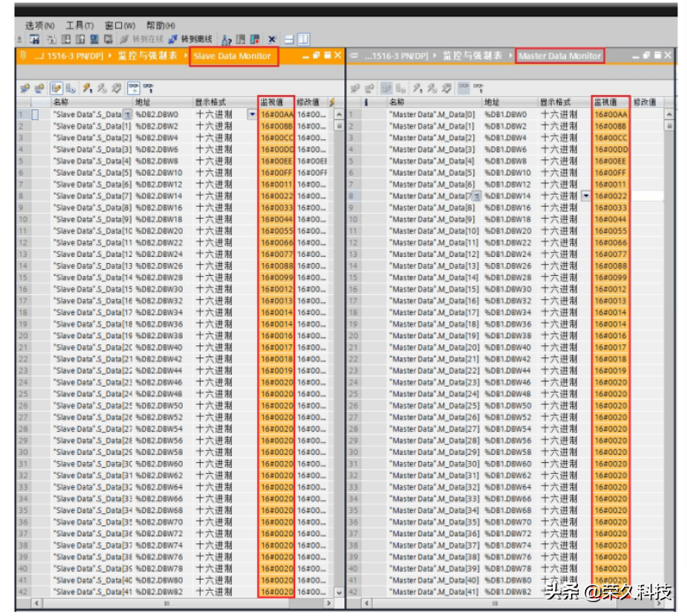Open display format dropdown in Master row 8
The height and width of the screenshot is (616, 687).
pyautogui.click(x=586, y=196)
